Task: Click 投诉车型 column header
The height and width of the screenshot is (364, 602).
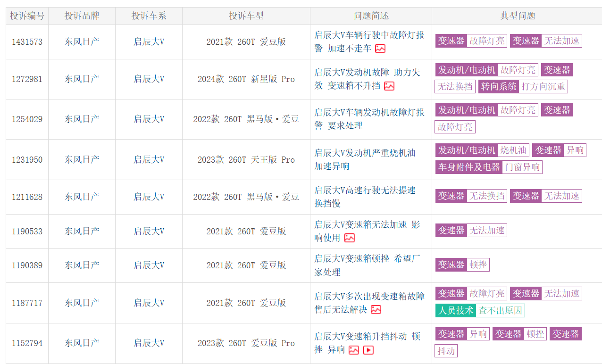Action: coord(246,16)
